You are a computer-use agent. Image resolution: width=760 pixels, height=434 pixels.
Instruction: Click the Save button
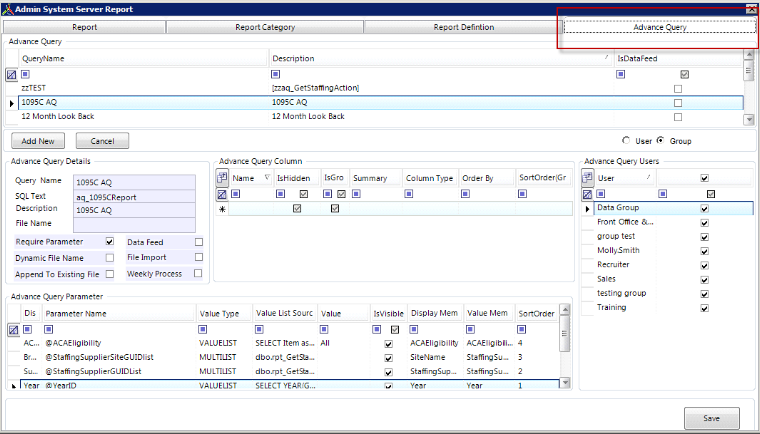click(x=712, y=418)
